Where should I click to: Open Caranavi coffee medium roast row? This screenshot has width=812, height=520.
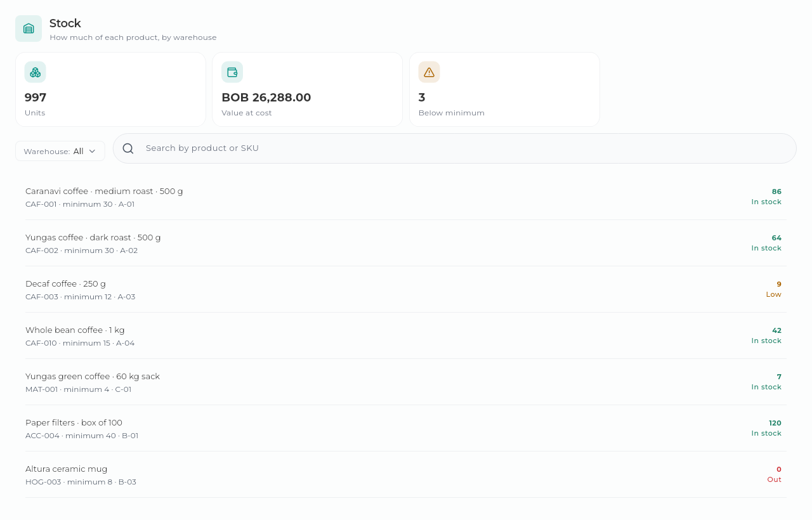(x=406, y=197)
